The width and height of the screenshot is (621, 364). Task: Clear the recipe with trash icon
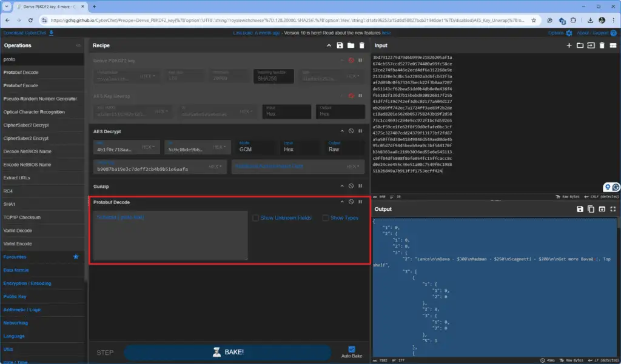point(361,45)
